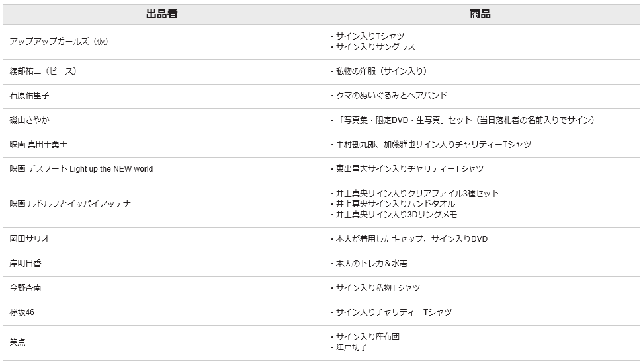Select the 石原佑里子 exhibitor name

tap(30, 96)
